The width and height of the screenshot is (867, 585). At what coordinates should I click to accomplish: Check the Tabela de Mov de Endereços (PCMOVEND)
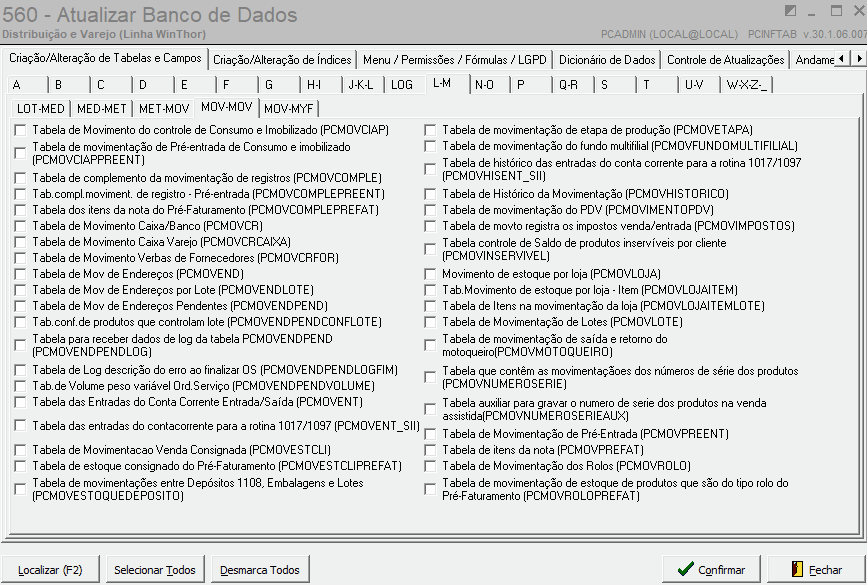(18, 275)
